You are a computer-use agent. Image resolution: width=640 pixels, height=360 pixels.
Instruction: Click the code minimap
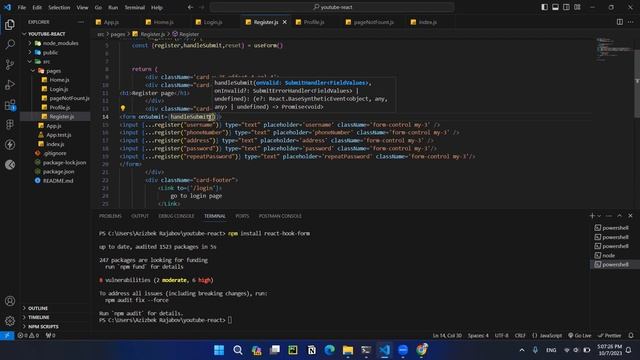[x=613, y=49]
